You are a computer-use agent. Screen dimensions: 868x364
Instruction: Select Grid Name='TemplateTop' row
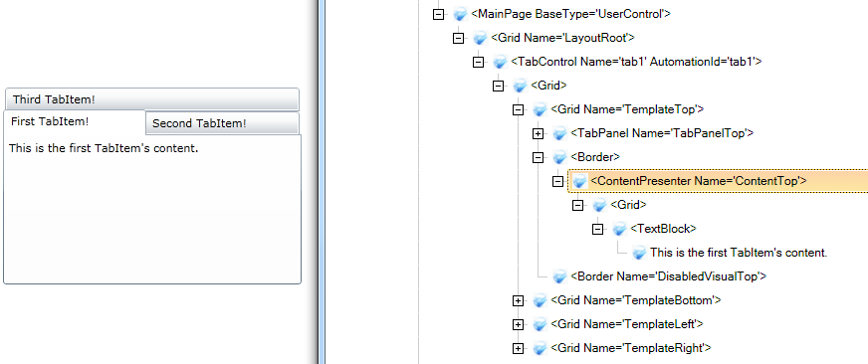(627, 109)
